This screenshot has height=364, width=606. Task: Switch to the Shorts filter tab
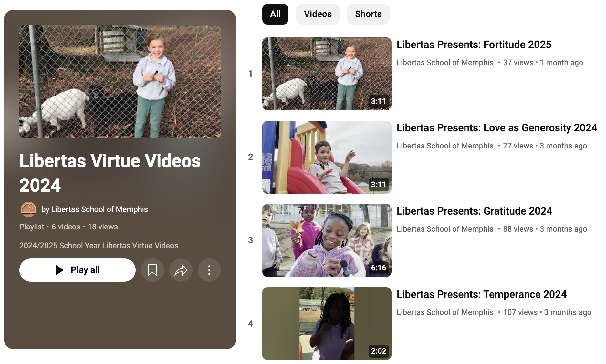click(x=368, y=14)
